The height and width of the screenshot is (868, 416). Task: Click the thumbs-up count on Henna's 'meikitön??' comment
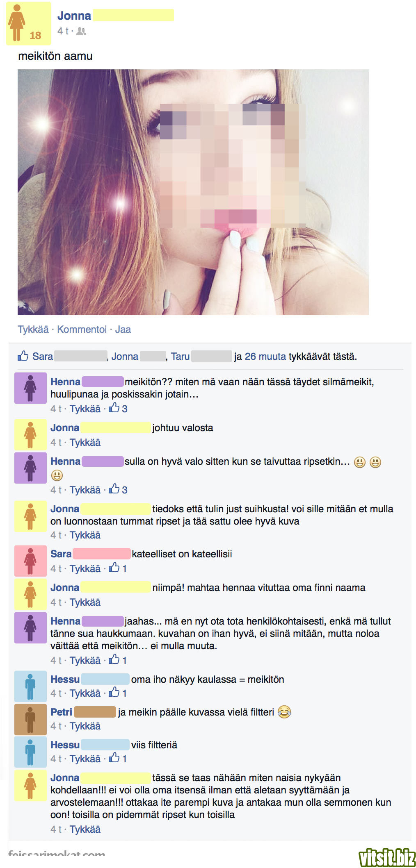[x=118, y=408]
